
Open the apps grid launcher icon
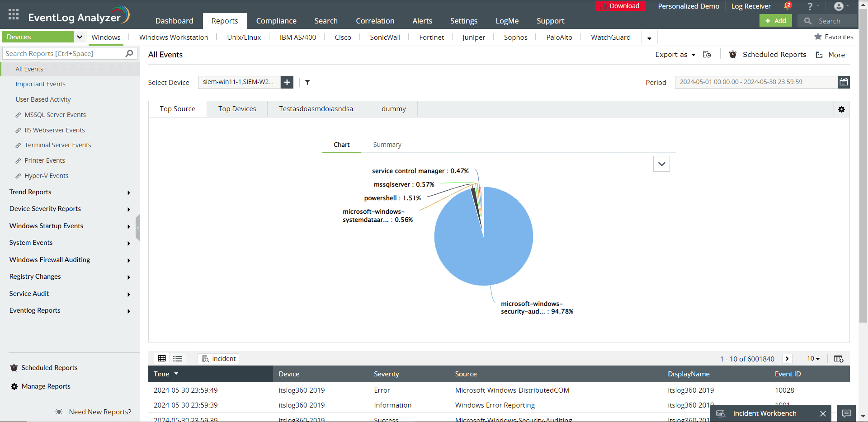click(x=14, y=14)
